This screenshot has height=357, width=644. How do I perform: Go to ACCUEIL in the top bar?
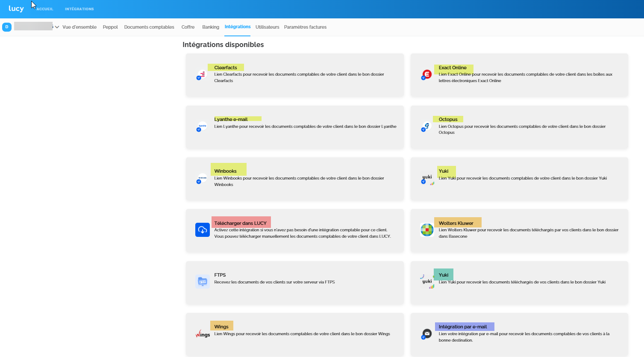pyautogui.click(x=45, y=9)
